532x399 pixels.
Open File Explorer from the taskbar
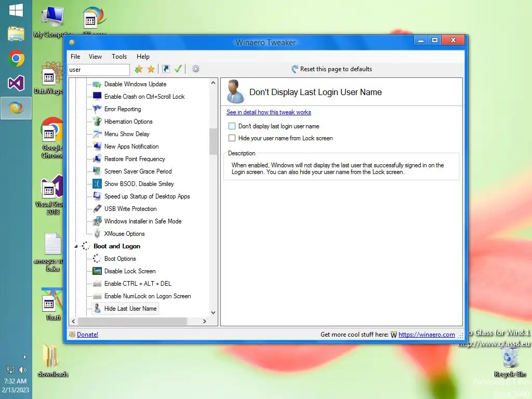point(16,34)
